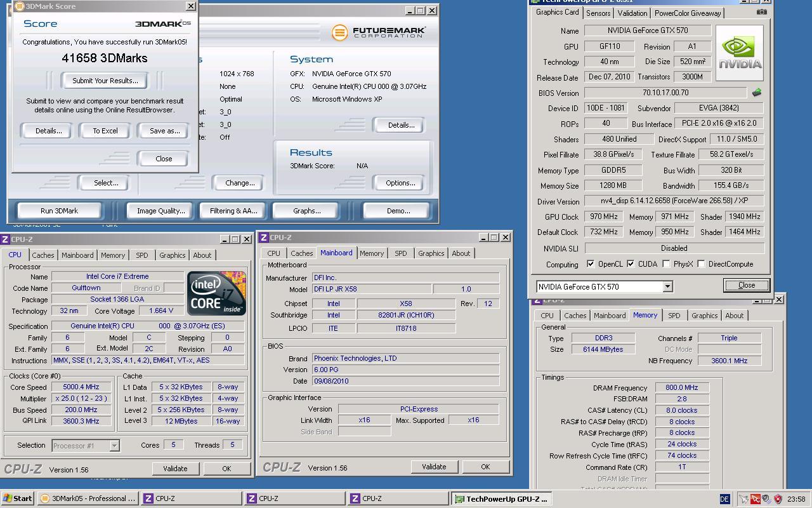Click the Futuremark Corporation logo

tap(379, 32)
